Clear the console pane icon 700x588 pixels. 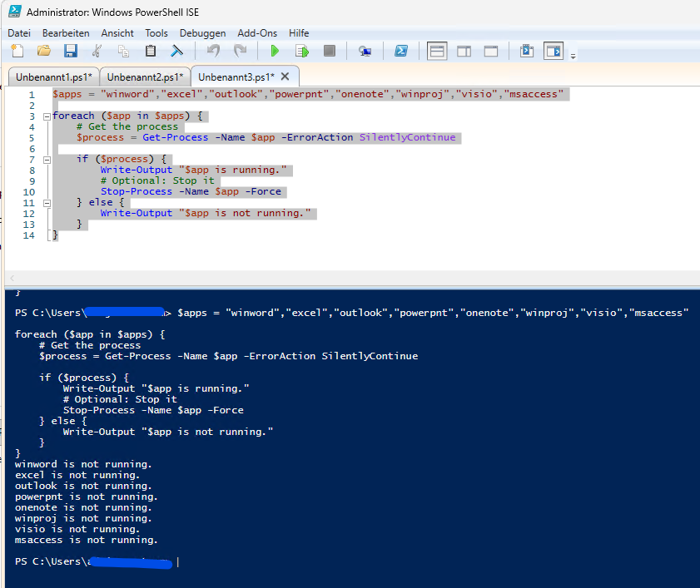(177, 51)
